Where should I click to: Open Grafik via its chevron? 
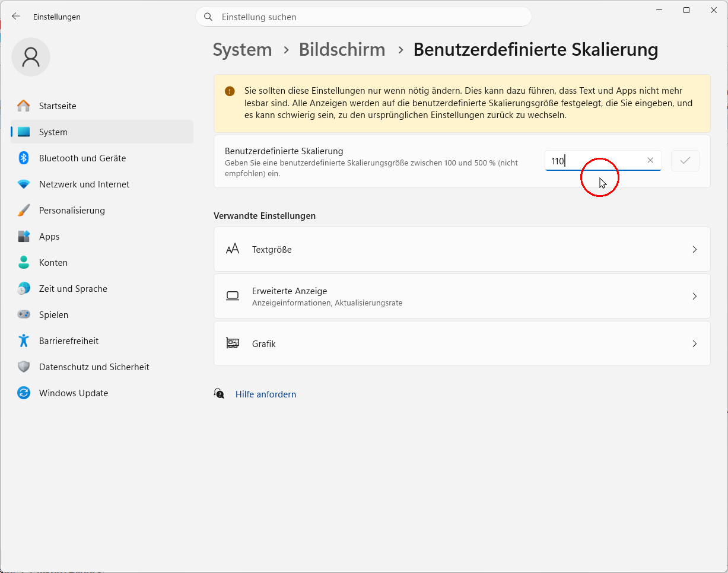tap(694, 343)
